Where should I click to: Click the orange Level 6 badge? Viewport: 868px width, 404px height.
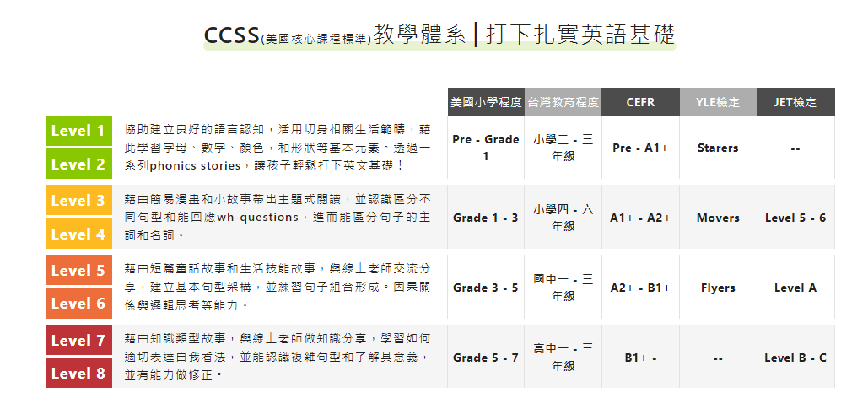click(x=78, y=304)
